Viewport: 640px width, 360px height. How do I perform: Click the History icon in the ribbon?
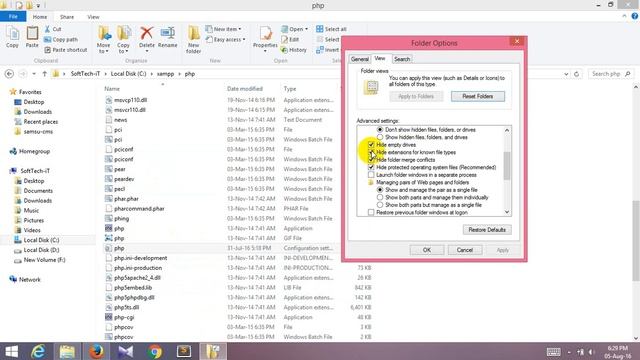tap(284, 50)
